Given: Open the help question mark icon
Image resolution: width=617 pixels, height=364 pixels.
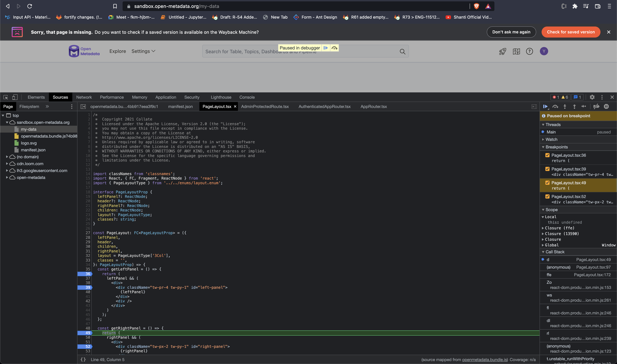Looking at the screenshot, I should 529,51.
